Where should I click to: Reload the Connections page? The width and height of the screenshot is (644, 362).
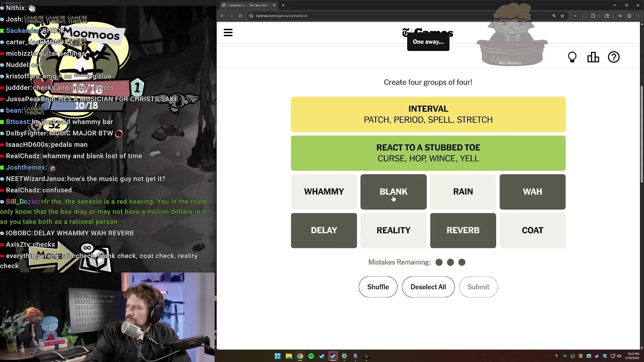[240, 16]
